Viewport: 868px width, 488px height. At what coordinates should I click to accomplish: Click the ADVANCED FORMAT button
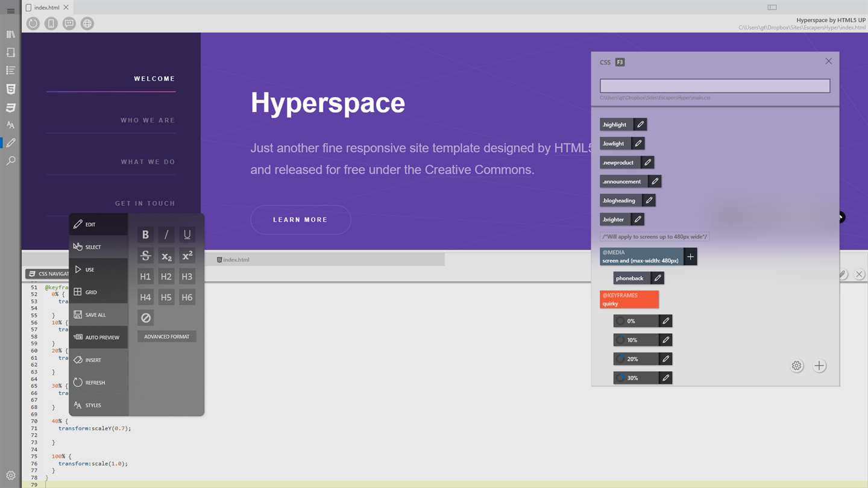coord(166,337)
